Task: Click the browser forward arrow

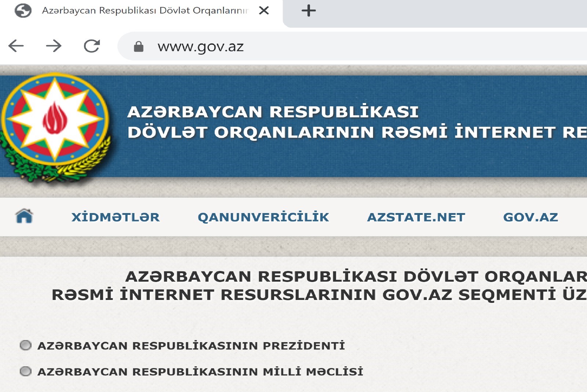Action: [x=54, y=46]
